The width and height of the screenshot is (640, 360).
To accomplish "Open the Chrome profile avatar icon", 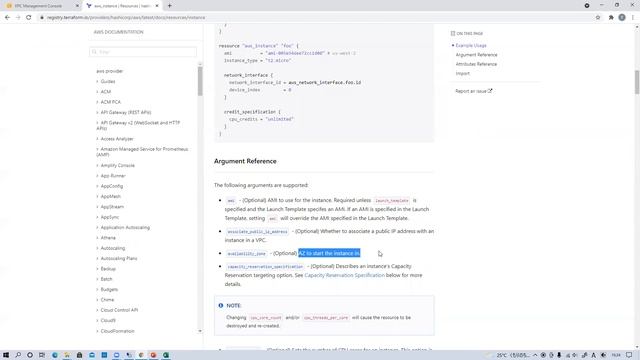I will coord(622,18).
